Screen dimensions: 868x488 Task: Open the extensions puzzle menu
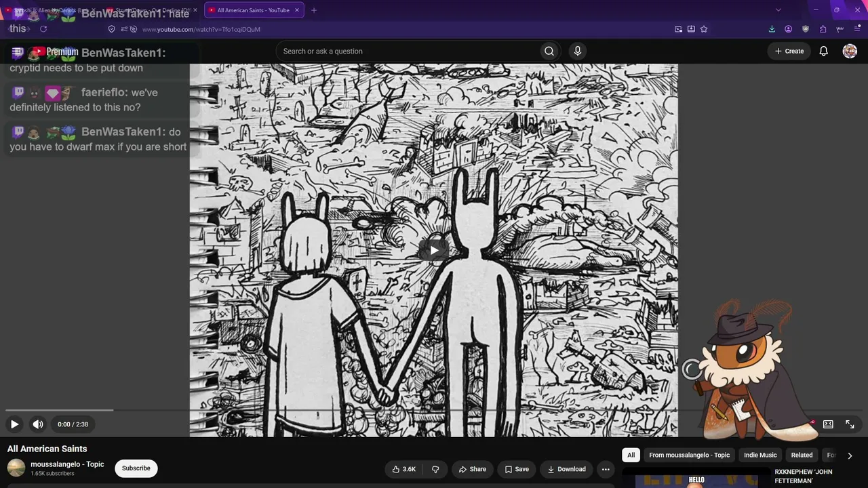tap(823, 29)
